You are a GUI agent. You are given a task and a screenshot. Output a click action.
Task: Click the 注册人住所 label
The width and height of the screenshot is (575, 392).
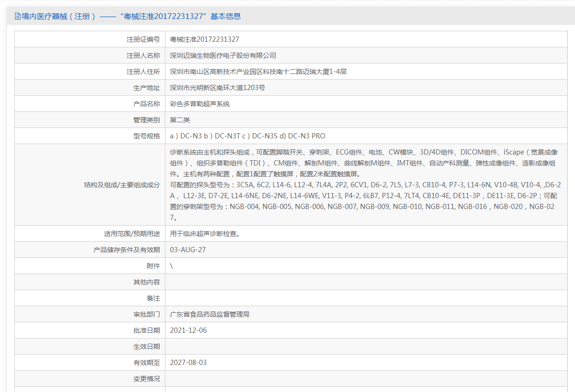click(x=143, y=72)
